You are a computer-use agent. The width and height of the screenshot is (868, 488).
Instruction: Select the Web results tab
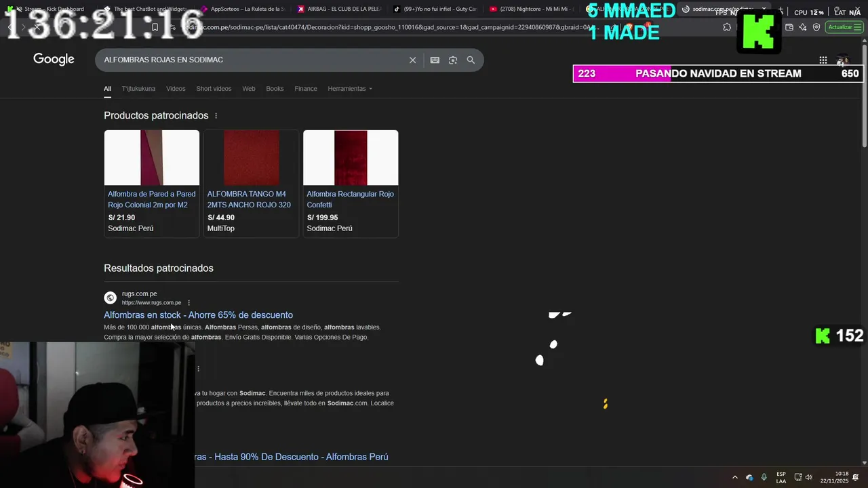pos(249,89)
